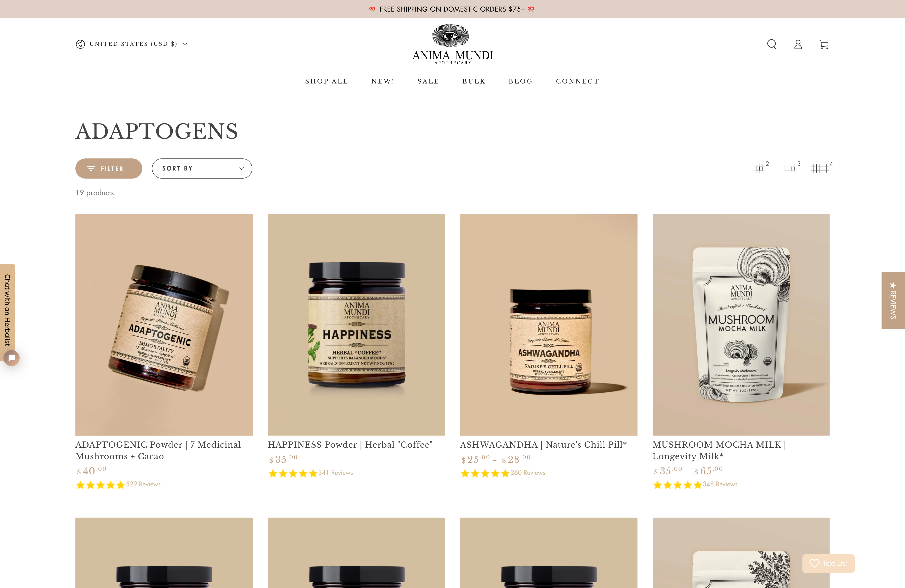This screenshot has height=588, width=905.
Task: Click the 529 Reviews star rating
Action: tap(118, 484)
